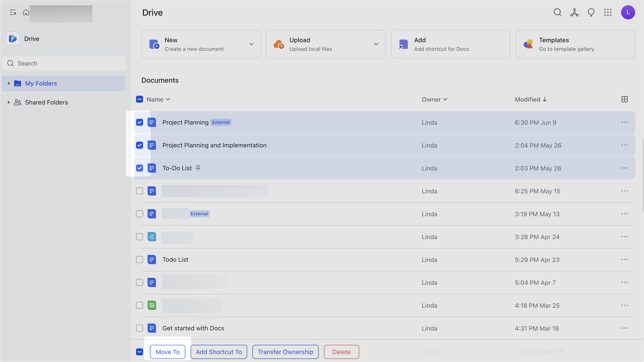
Task: Expand the New document dropdown arrow
Action: pyautogui.click(x=252, y=44)
